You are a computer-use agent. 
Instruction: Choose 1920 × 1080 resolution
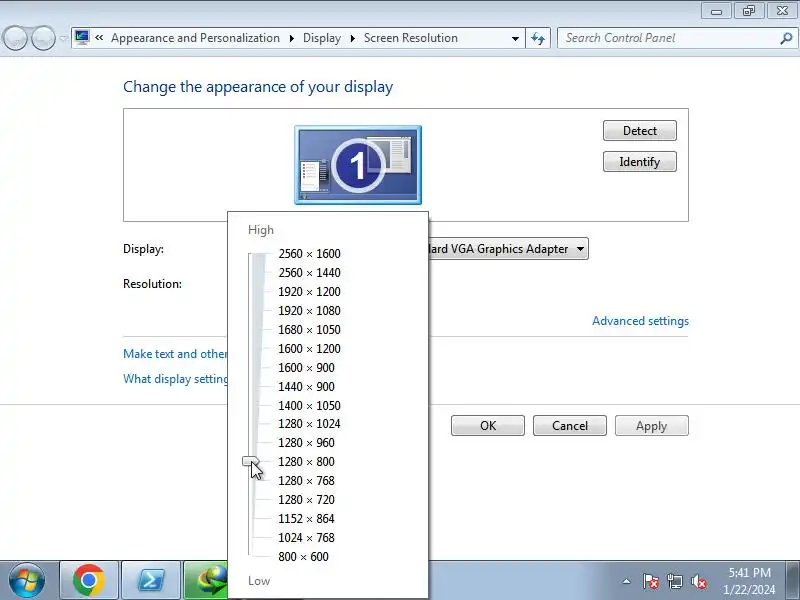pyautogui.click(x=309, y=311)
